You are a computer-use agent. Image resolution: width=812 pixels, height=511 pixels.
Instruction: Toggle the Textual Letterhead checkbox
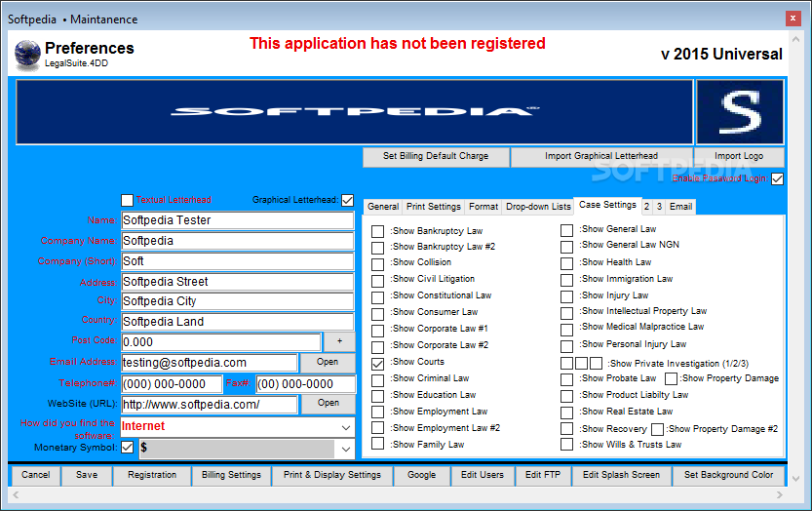[x=127, y=200]
